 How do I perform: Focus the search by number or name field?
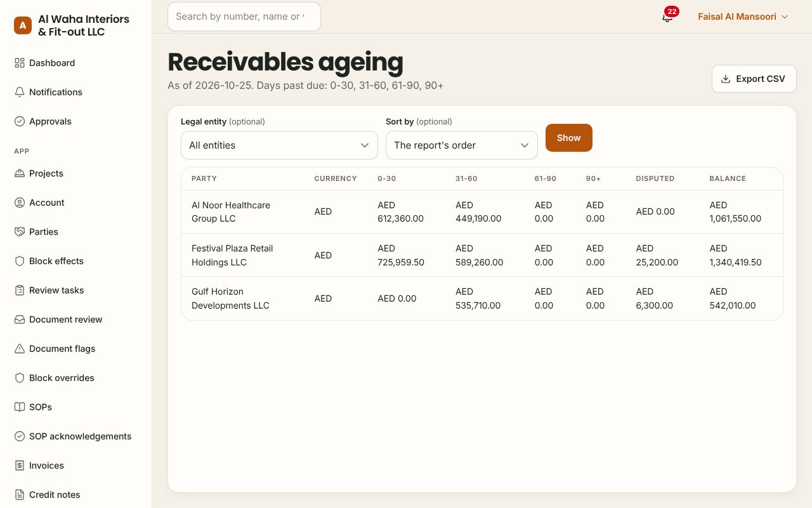[x=244, y=17]
